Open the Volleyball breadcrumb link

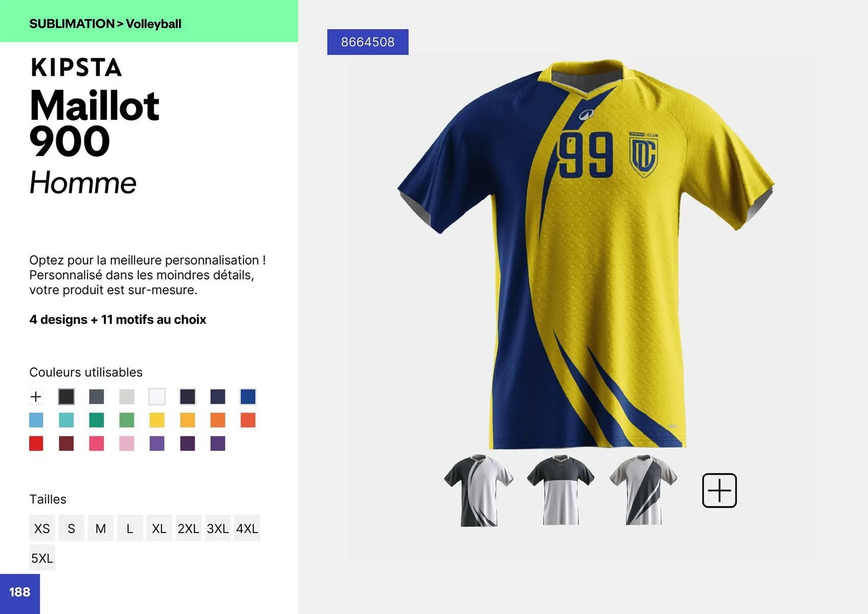154,24
